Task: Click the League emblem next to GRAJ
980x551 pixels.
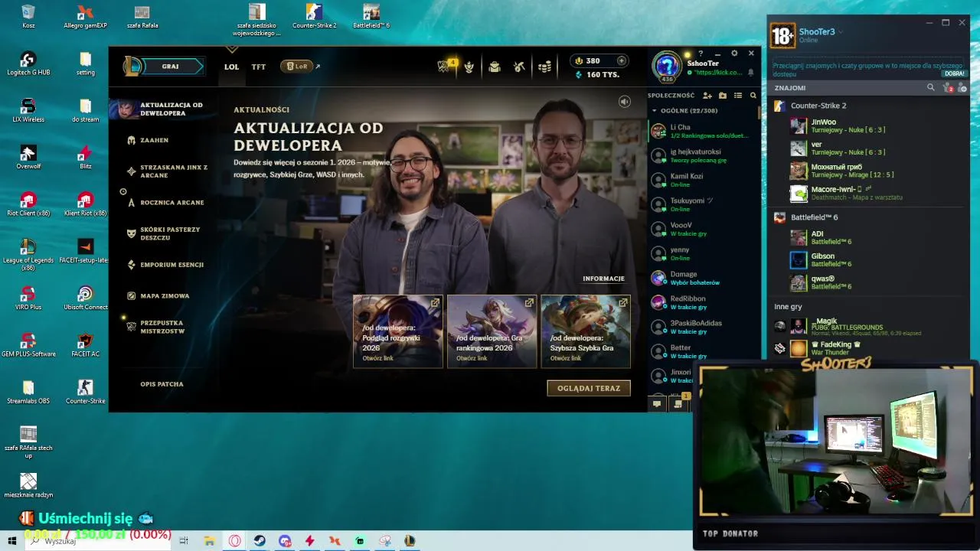Action: 132,67
